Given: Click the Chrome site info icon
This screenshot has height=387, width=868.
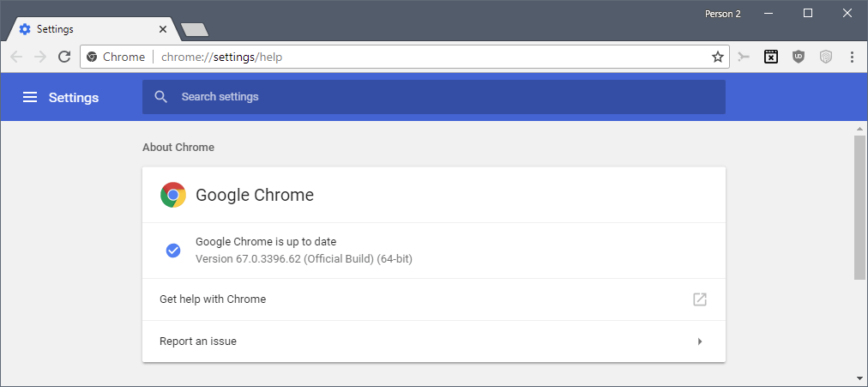Looking at the screenshot, I should [93, 57].
